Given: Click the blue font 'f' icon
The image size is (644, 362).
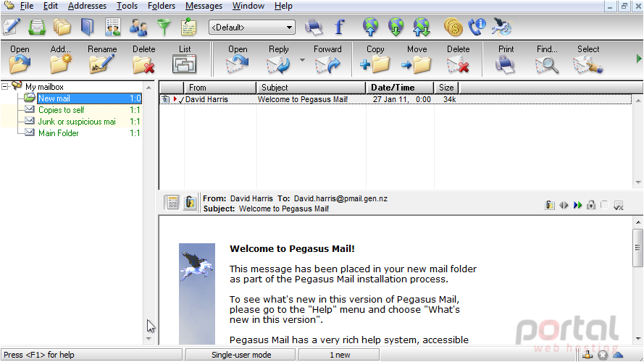Looking at the screenshot, I should click(x=339, y=27).
